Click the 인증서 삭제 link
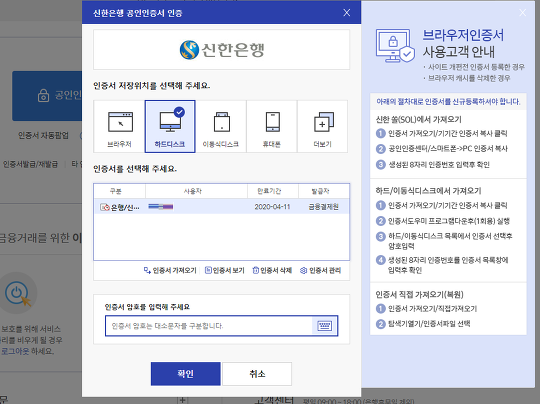 [x=272, y=270]
